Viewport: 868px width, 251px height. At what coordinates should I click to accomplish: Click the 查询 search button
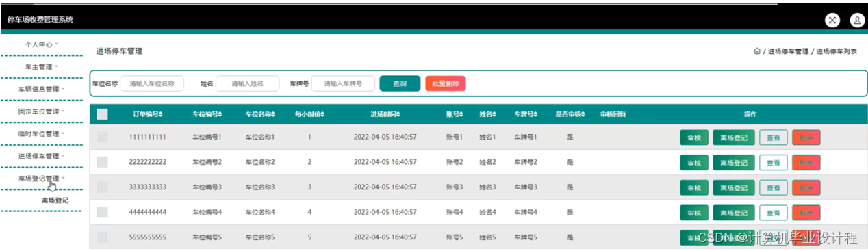click(400, 83)
